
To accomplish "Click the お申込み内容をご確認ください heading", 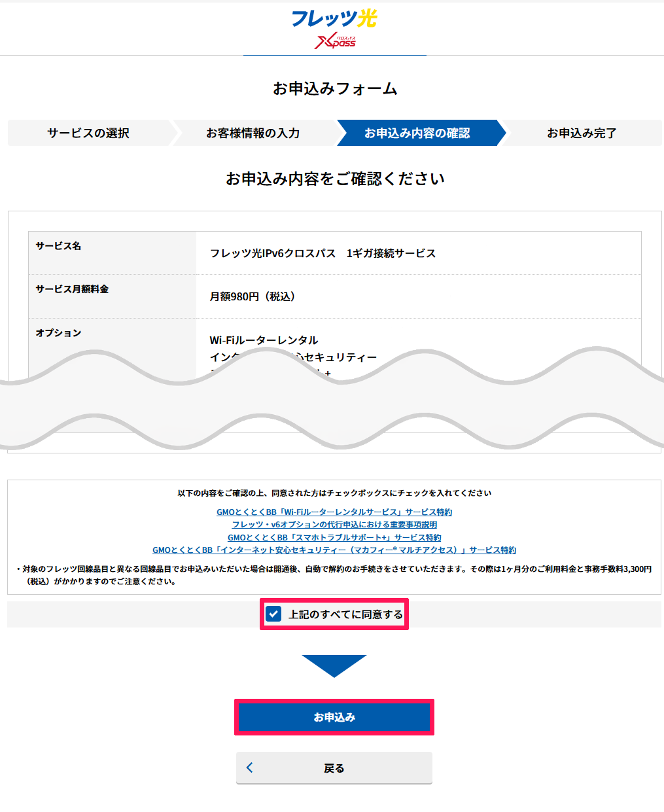I will click(335, 179).
